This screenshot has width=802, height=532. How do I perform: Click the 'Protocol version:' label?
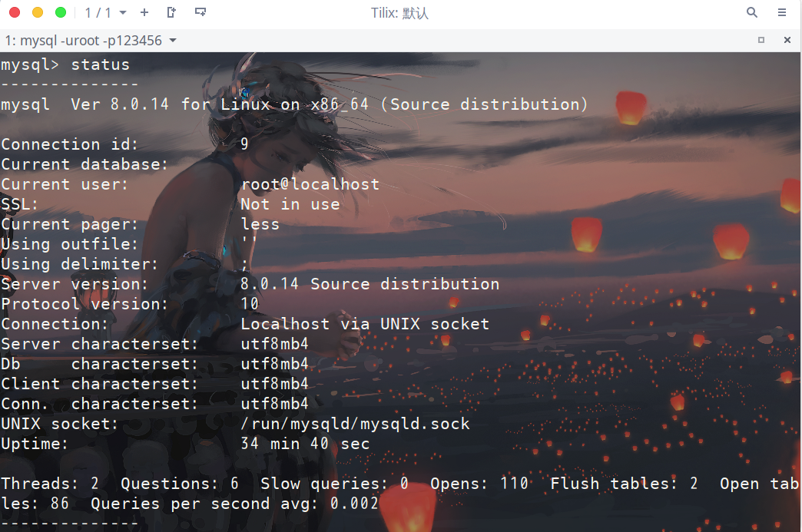coord(85,303)
